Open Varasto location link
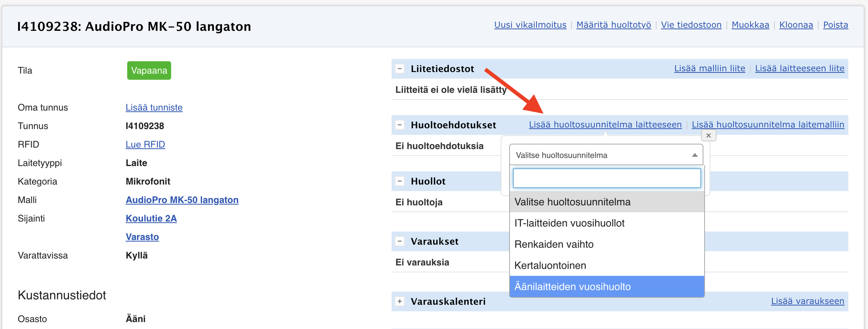The width and height of the screenshot is (868, 329). click(142, 237)
